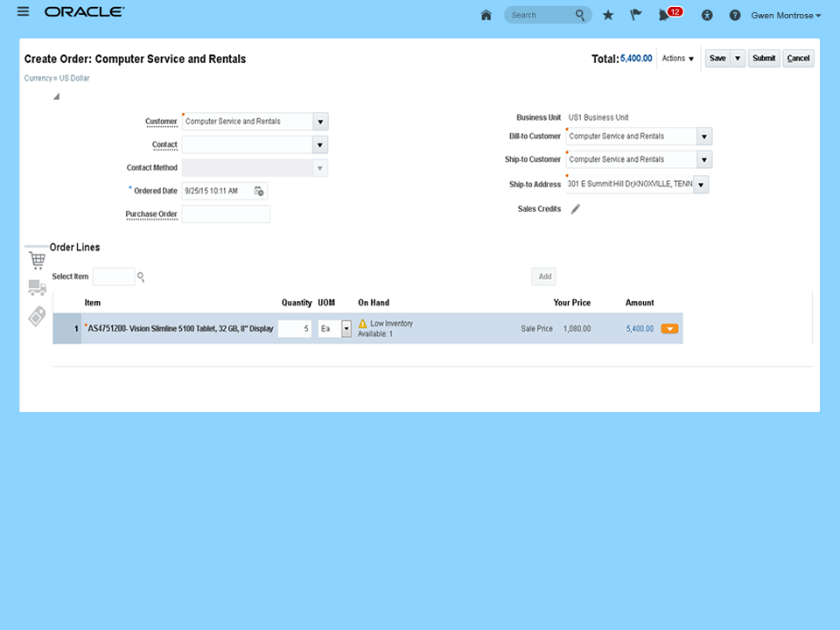Open the Ordered Date calendar picker
This screenshot has width=840, height=630.
[259, 191]
